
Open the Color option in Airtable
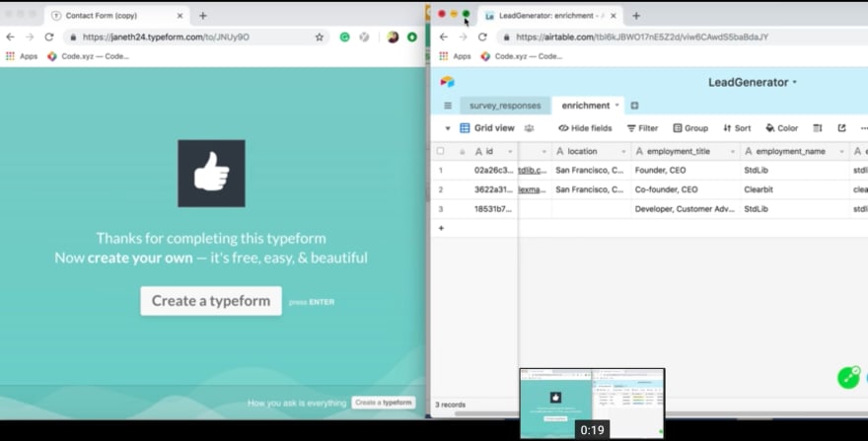pos(781,128)
